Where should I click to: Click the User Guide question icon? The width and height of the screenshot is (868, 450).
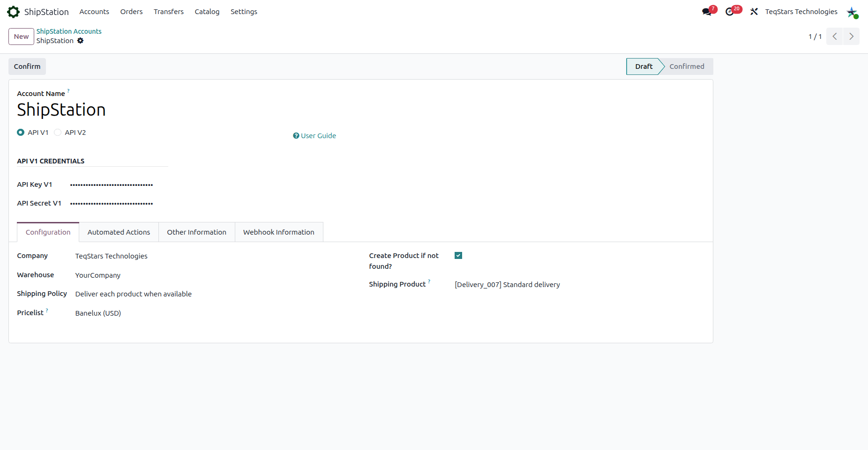coord(296,136)
